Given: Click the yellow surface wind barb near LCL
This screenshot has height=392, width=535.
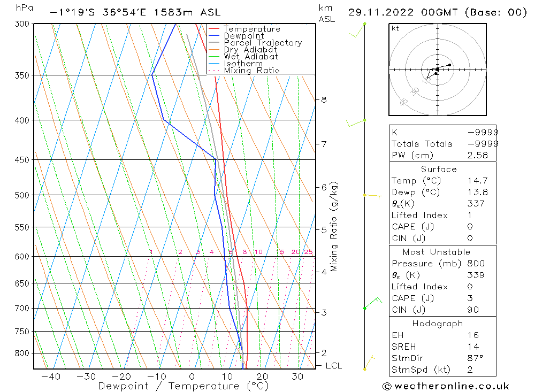Looking at the screenshot, I should (x=369, y=363).
